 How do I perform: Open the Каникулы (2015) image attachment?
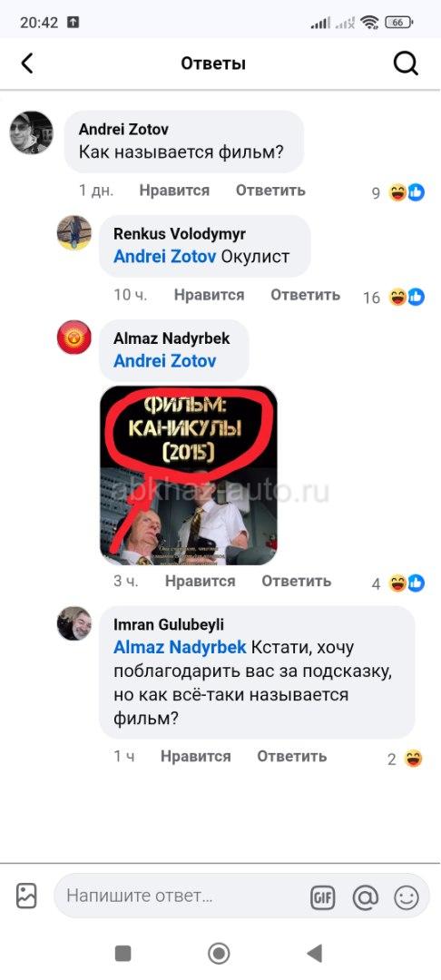(189, 475)
